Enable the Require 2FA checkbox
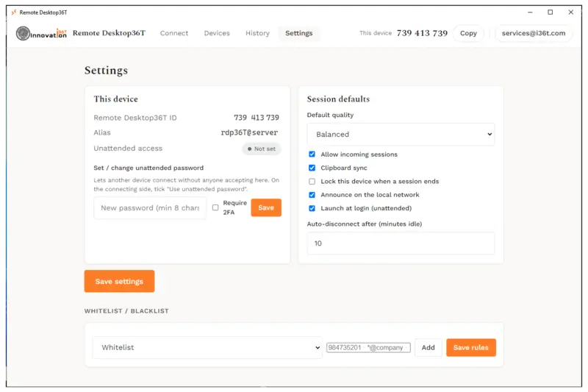 tap(215, 207)
